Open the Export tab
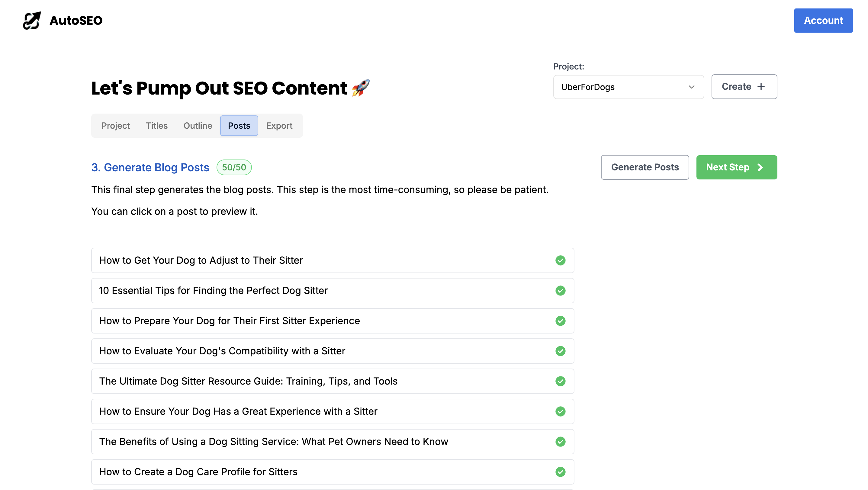Screen dimensions: 868x490 [x=279, y=126]
